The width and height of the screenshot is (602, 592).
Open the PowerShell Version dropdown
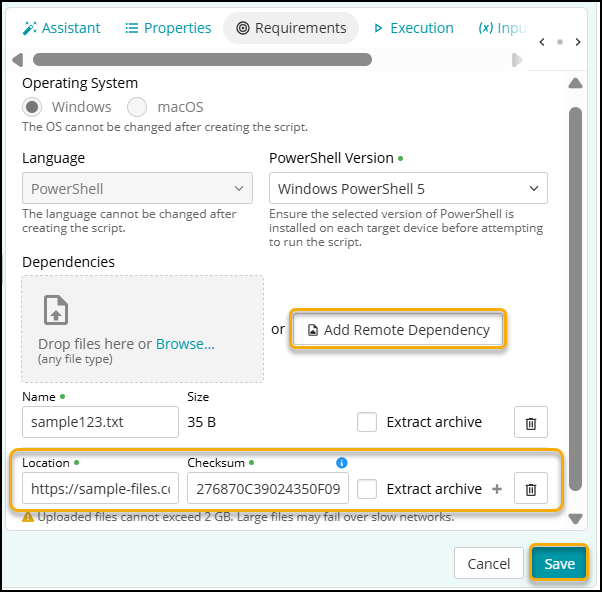[x=408, y=188]
